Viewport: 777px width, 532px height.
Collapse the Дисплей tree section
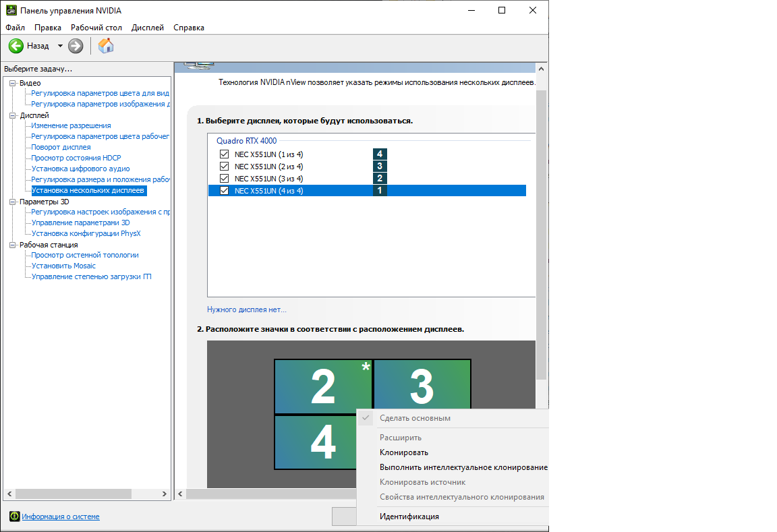13,115
